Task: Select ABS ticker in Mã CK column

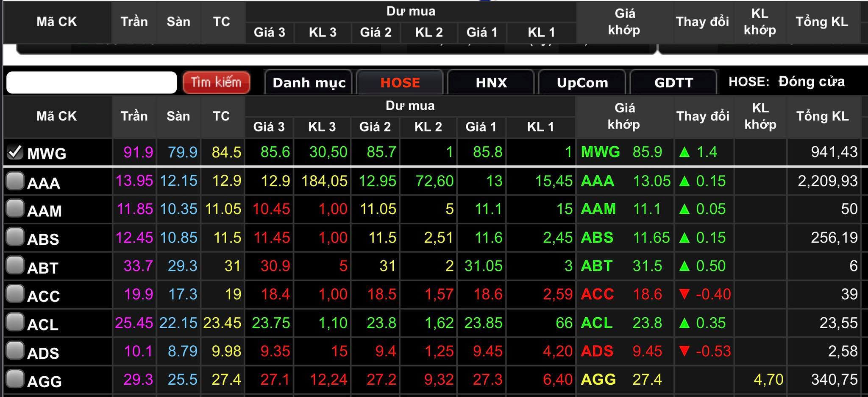Action: coord(43,239)
